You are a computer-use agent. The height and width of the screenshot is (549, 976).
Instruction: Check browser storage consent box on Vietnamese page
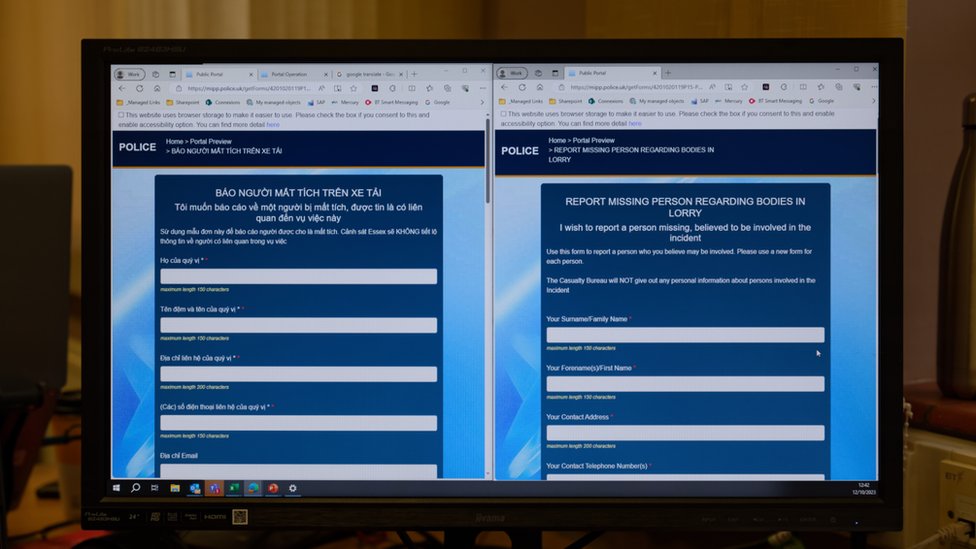pos(122,115)
